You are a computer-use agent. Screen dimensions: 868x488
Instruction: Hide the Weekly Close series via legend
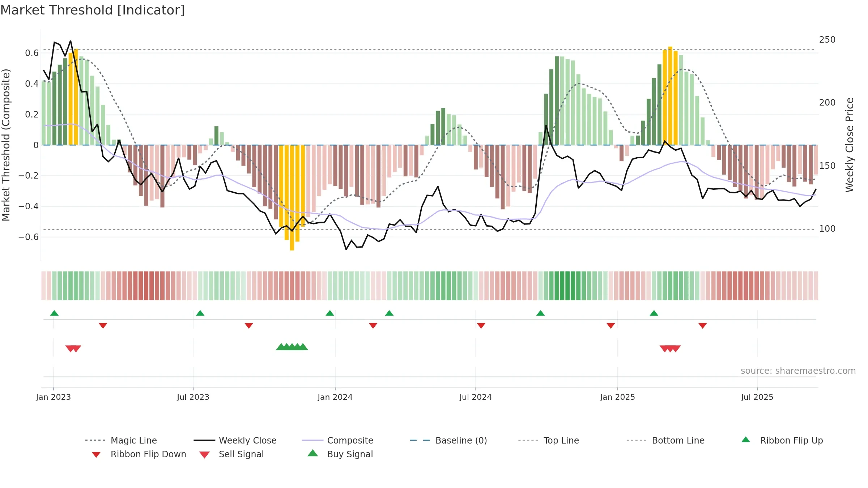[235, 440]
